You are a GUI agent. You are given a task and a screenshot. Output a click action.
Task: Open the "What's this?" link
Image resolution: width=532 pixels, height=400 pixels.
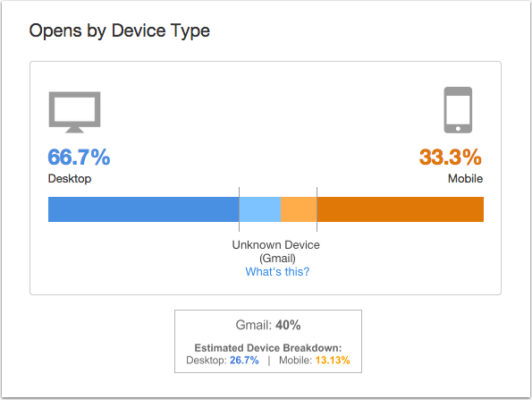pos(277,272)
